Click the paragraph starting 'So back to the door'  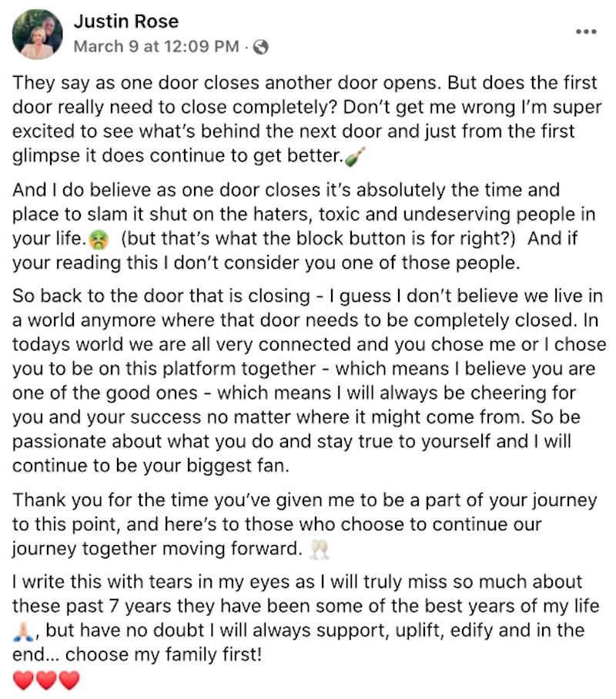[309, 381]
